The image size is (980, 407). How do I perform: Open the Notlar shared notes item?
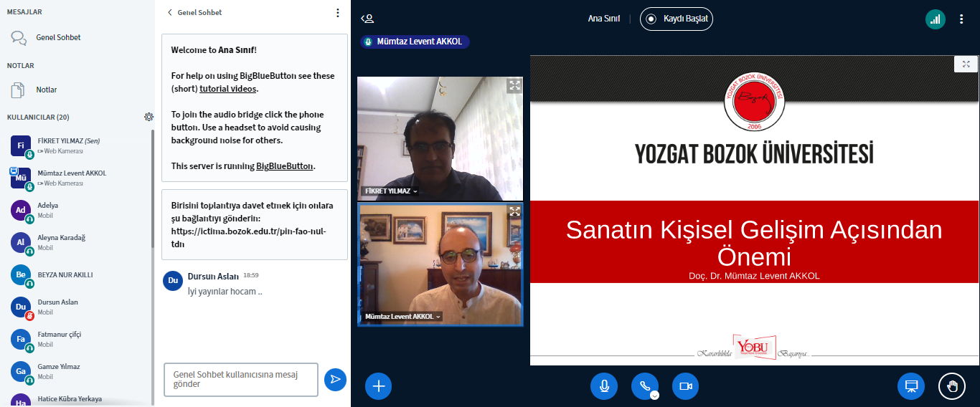click(x=46, y=90)
